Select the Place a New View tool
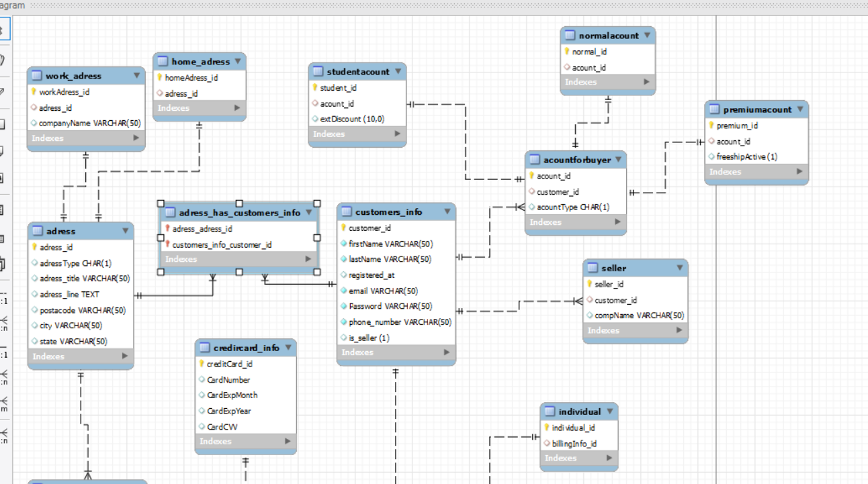The height and width of the screenshot is (484, 868). point(5,236)
